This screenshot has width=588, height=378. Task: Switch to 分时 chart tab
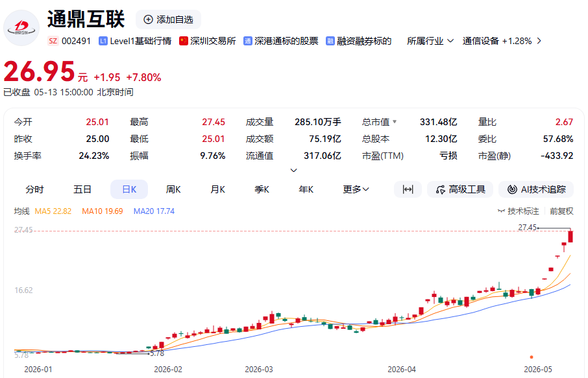pos(34,189)
